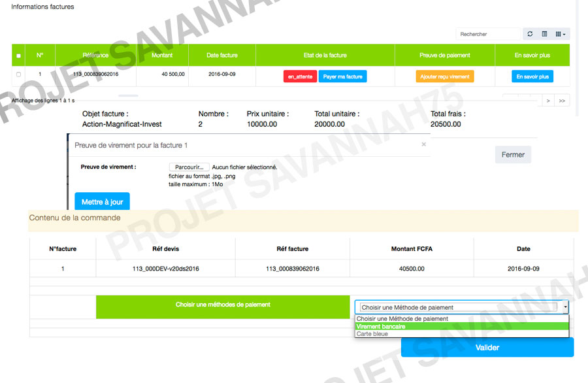Click the Payer ma facture button

(x=342, y=76)
